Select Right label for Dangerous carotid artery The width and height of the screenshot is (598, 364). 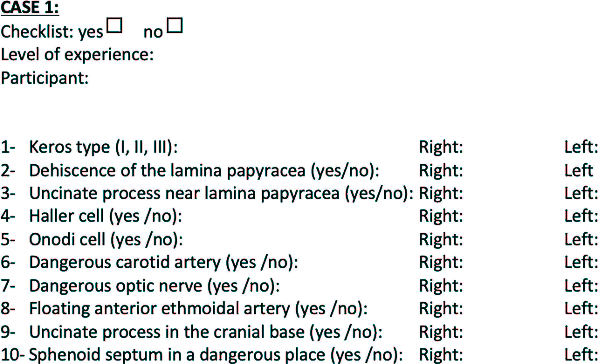click(441, 262)
